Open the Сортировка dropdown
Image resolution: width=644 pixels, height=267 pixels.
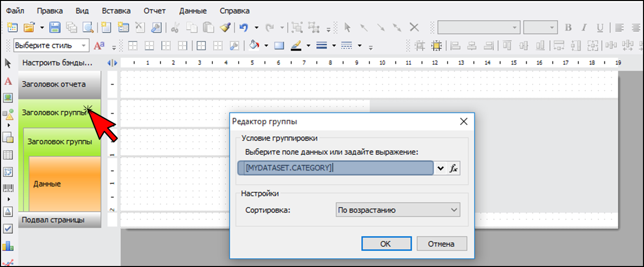point(398,210)
